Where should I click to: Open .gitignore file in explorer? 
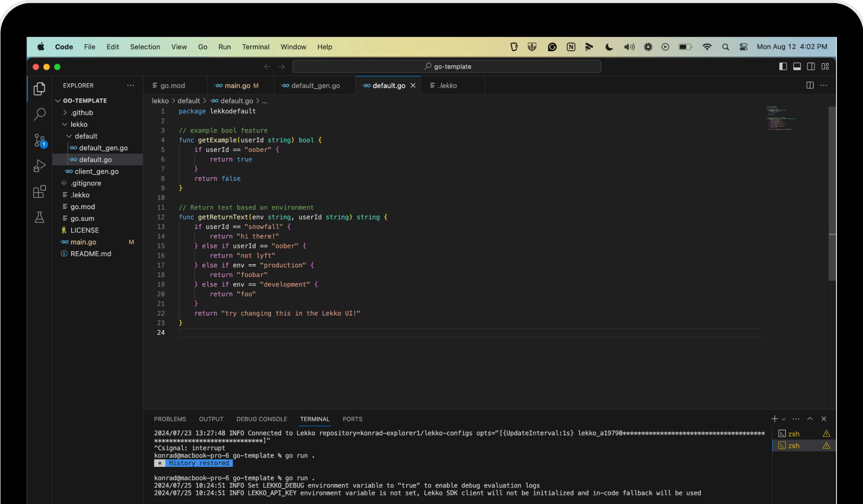(98, 183)
